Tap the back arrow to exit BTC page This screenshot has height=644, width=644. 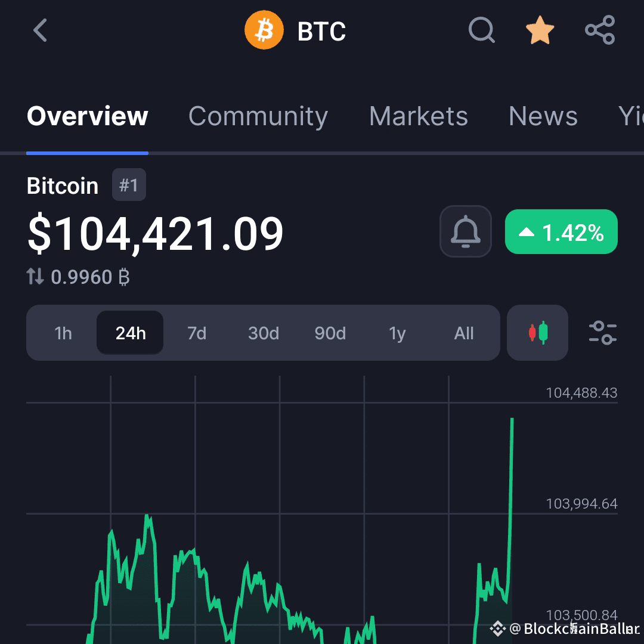tap(39, 30)
